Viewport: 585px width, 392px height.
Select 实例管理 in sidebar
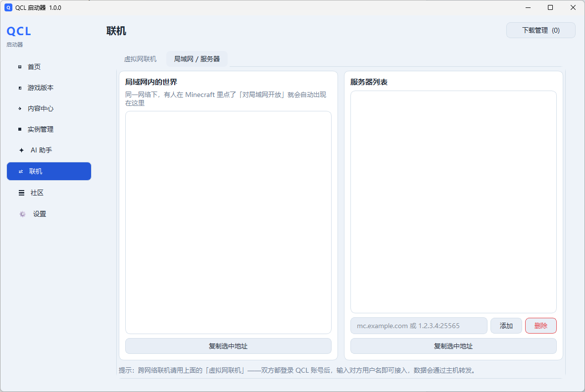point(49,129)
